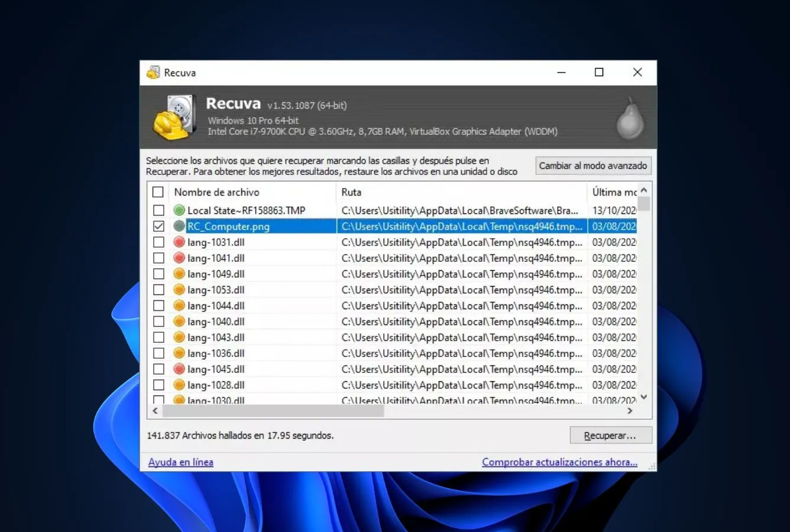Click horizontal scrollbar right arrow
The image size is (790, 532).
point(630,411)
